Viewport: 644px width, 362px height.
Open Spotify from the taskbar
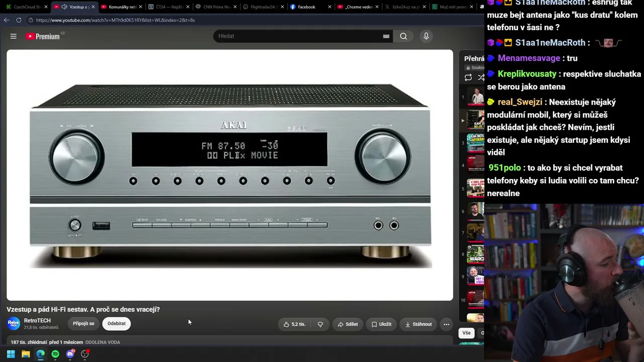(x=55, y=354)
